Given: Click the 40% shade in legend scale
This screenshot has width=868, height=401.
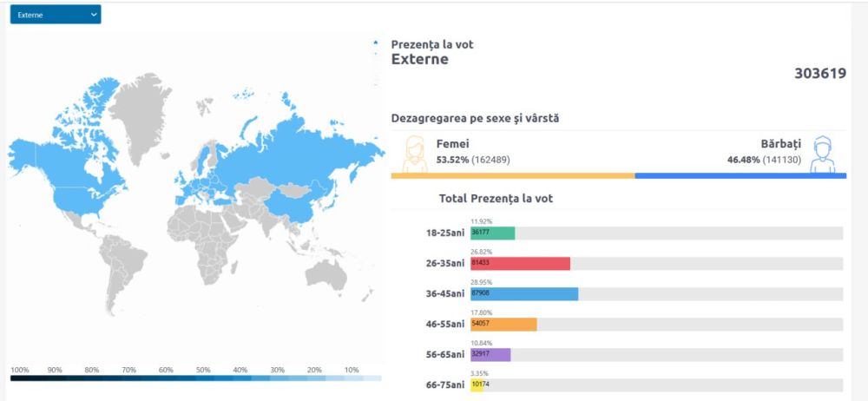Looking at the screenshot, I should [x=241, y=378].
